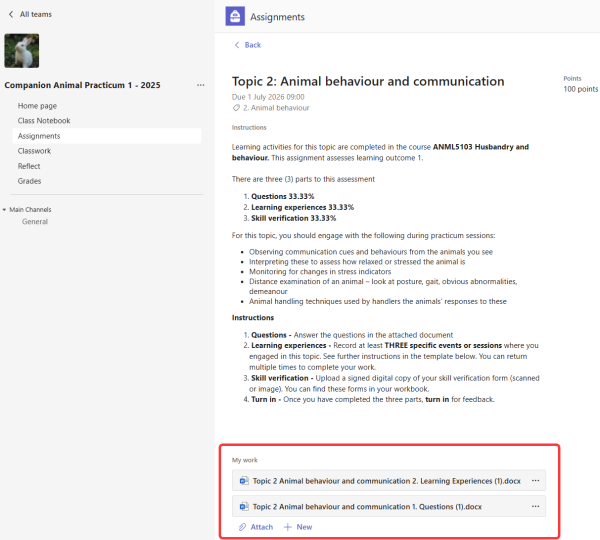Open more options for Learning Experiences file
Viewport: 600px width, 540px height.
(x=535, y=480)
